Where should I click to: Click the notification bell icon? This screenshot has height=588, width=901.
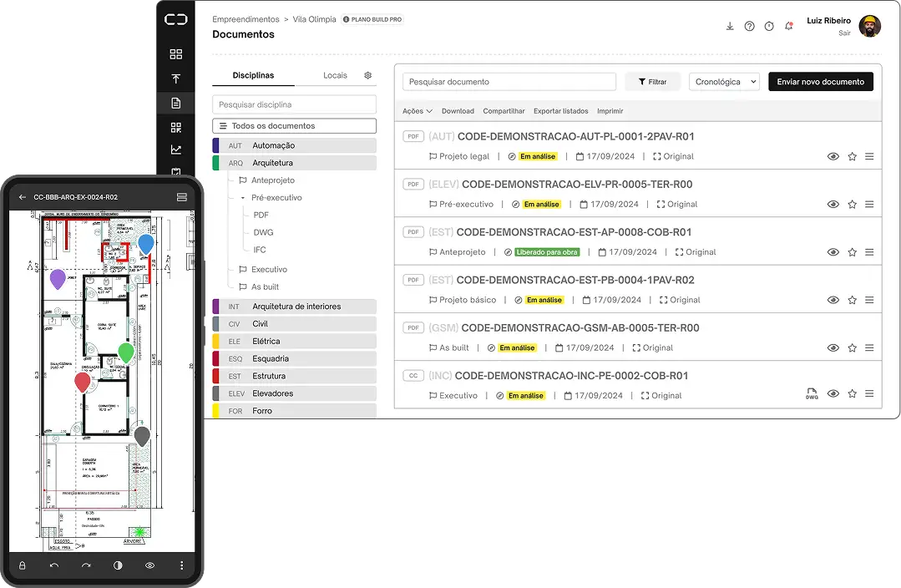[x=788, y=26]
